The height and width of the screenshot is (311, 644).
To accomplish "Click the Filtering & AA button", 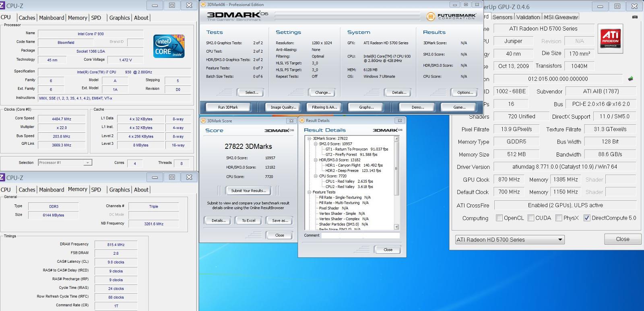I will (x=324, y=107).
